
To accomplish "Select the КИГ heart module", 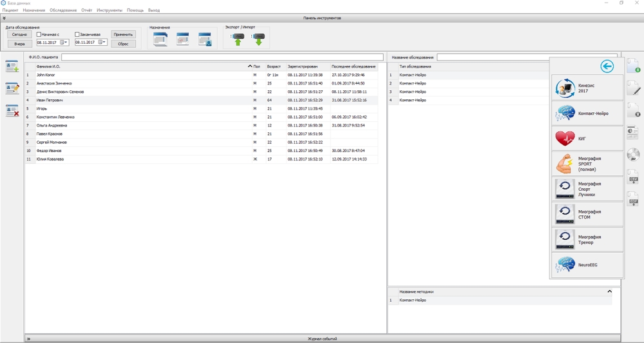I will (587, 139).
